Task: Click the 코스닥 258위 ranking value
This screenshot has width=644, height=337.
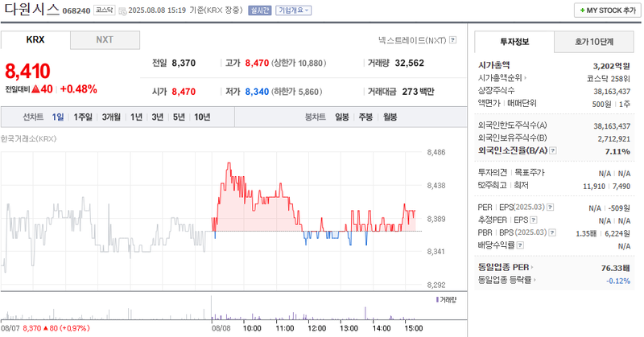Action: coord(609,79)
